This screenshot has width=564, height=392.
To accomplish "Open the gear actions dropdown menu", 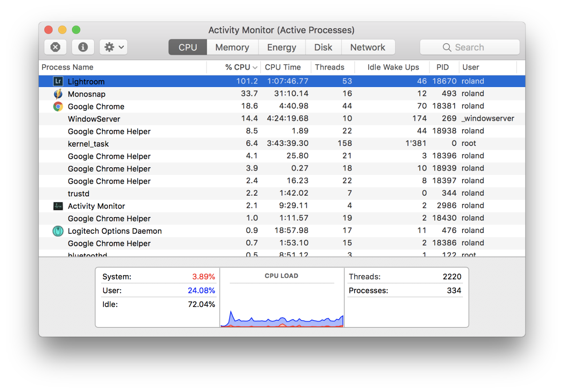I will pyautogui.click(x=113, y=47).
